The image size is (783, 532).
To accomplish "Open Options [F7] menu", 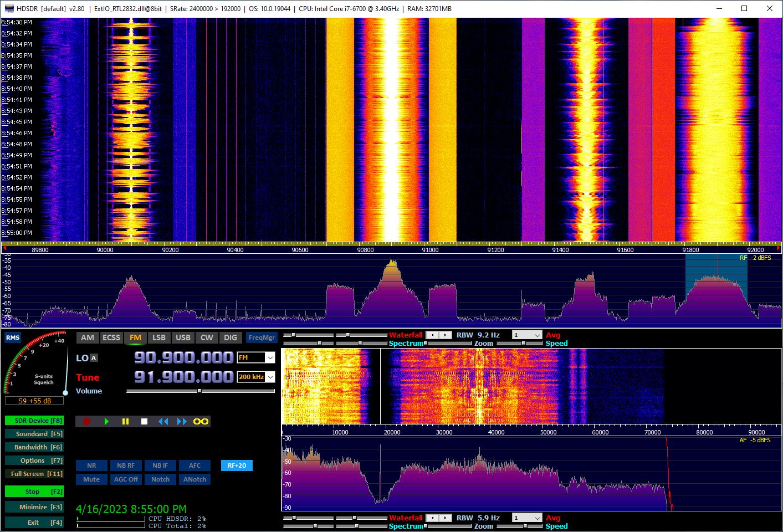I will [x=34, y=461].
